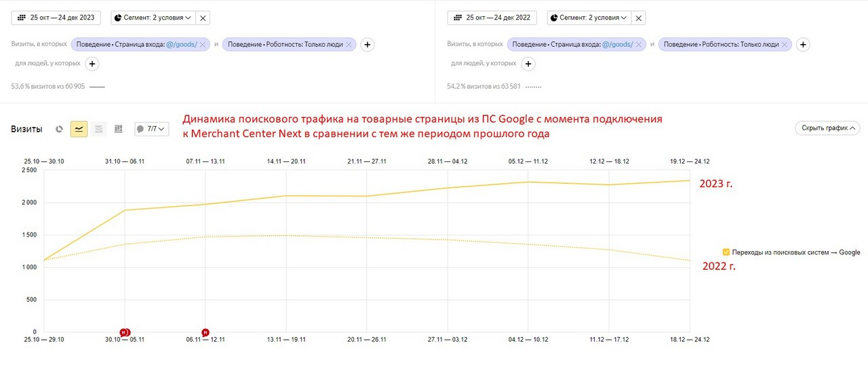Open the annotation marker at 06.11 — 12.11
The image size is (868, 369).
pos(205,332)
